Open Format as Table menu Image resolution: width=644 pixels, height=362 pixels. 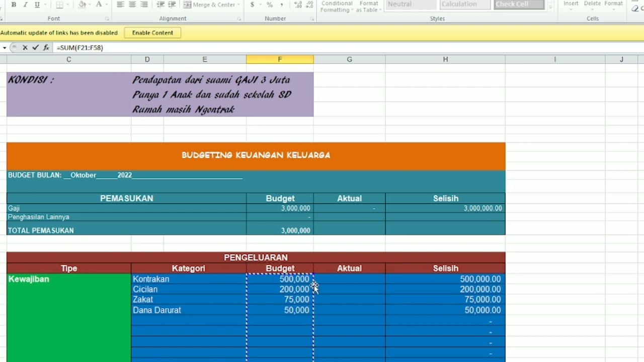coord(368,6)
